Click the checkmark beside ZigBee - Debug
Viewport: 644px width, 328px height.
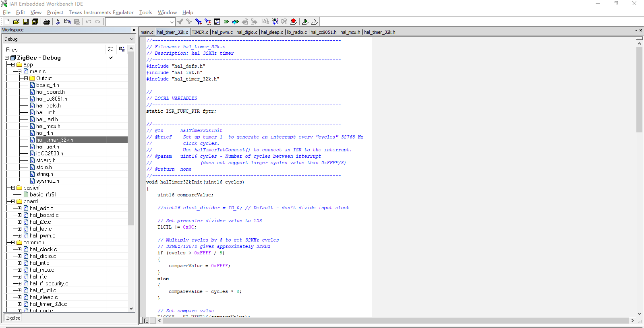pos(111,58)
